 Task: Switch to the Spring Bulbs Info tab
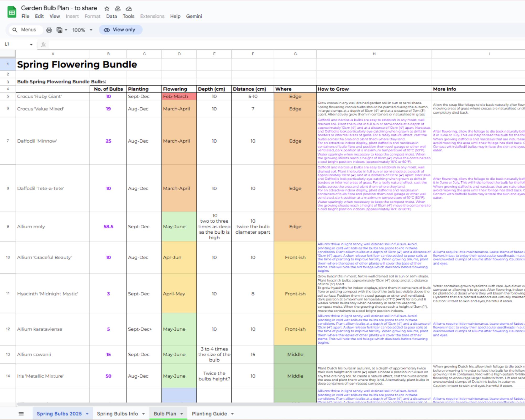[118, 413]
